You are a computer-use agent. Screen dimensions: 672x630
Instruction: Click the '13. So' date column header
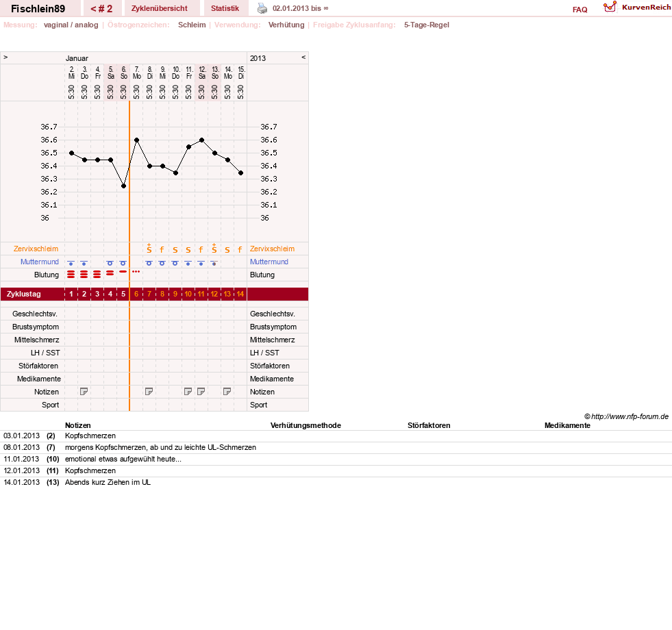coord(214,73)
